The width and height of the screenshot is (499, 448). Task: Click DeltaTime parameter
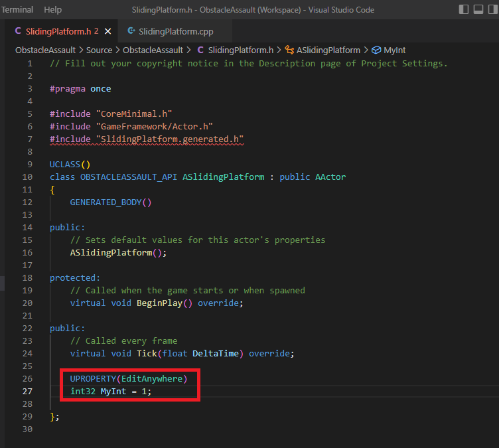[216, 354]
